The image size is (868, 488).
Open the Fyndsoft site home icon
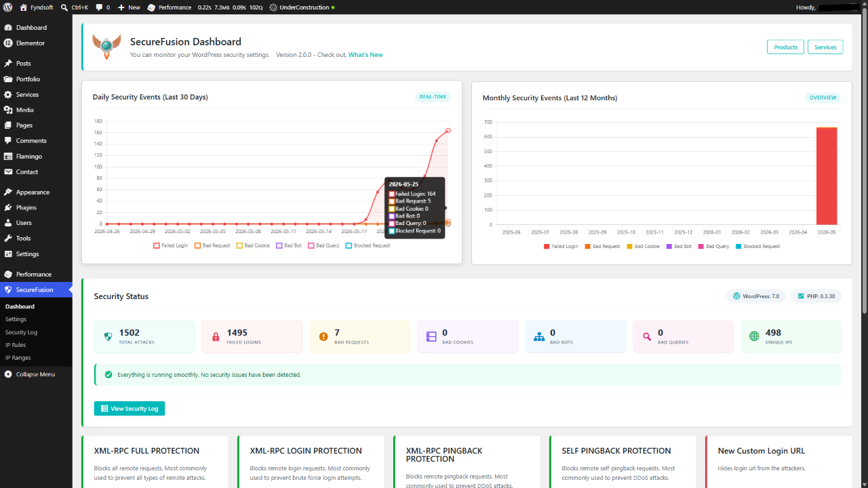[x=24, y=7]
